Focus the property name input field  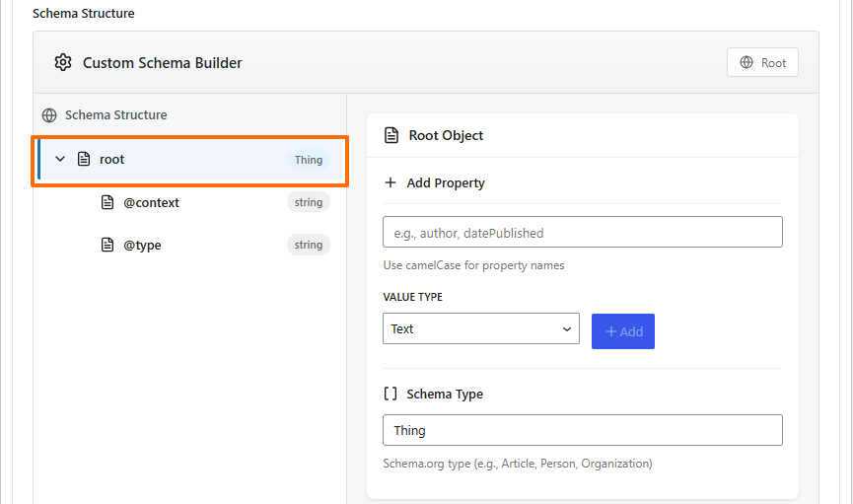click(582, 233)
